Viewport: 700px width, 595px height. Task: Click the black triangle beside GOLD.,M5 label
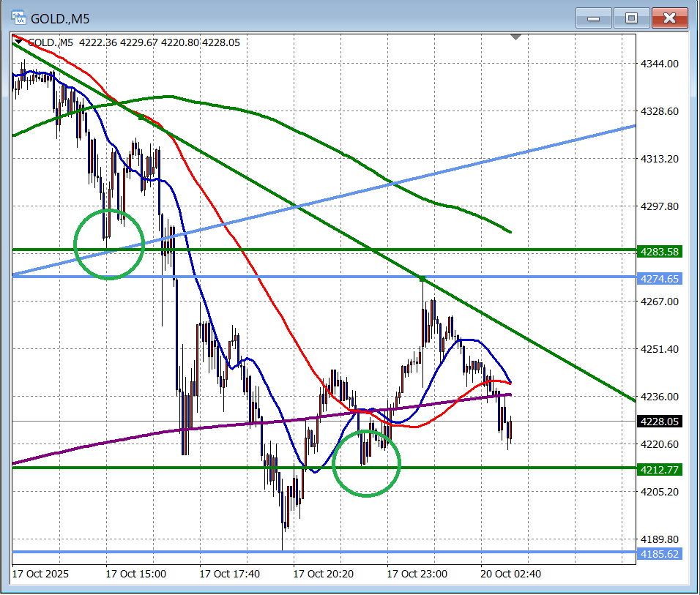point(18,42)
